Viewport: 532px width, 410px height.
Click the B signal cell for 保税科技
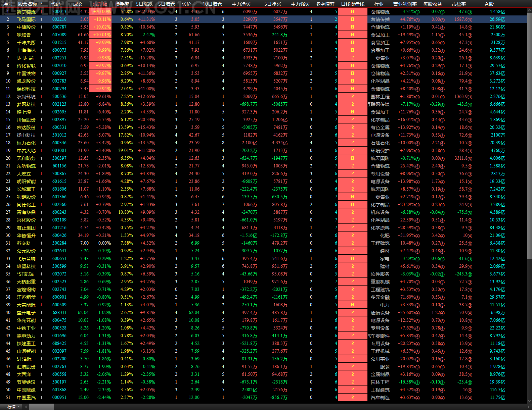click(x=353, y=89)
